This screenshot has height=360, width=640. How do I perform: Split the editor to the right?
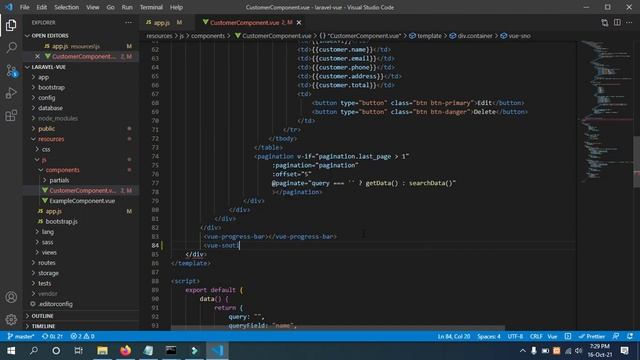(617, 22)
